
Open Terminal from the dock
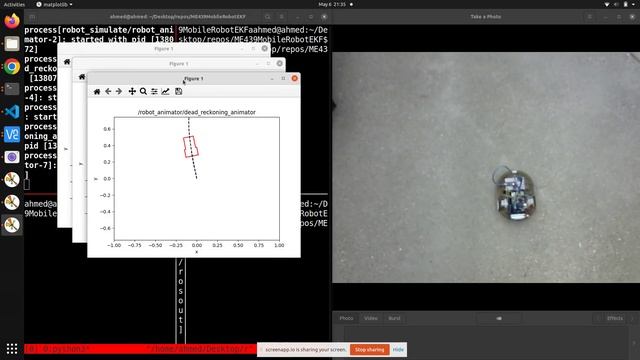pyautogui.click(x=12, y=89)
